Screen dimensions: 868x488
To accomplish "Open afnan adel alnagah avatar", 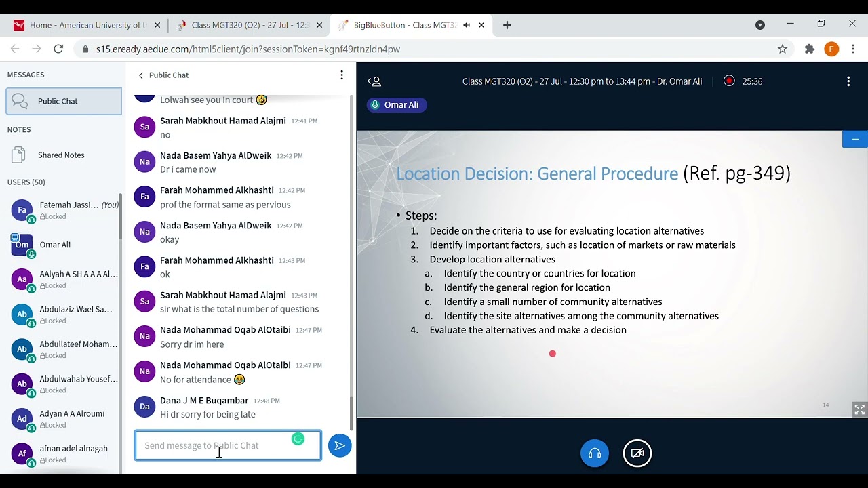I will pyautogui.click(x=22, y=454).
